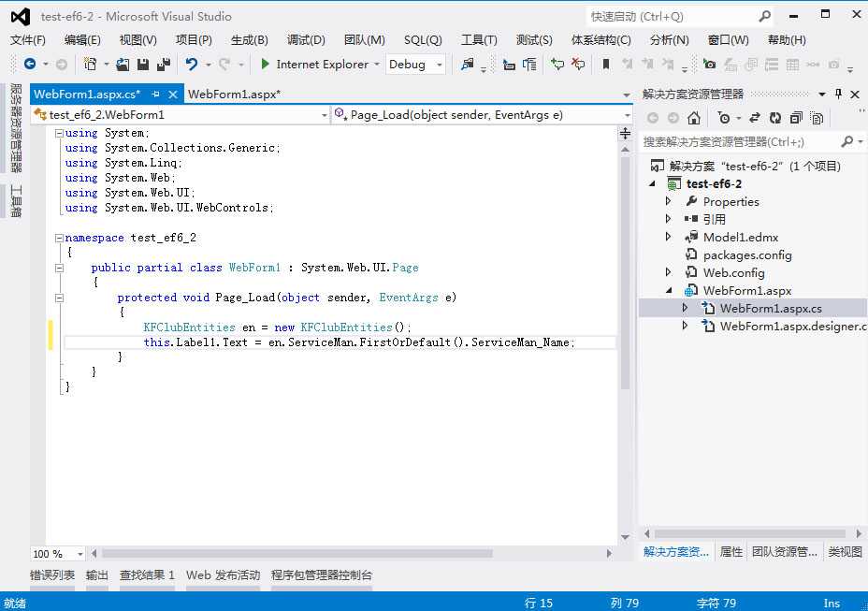Click the Solution Explorer horizontal scrollbar

pos(750,533)
